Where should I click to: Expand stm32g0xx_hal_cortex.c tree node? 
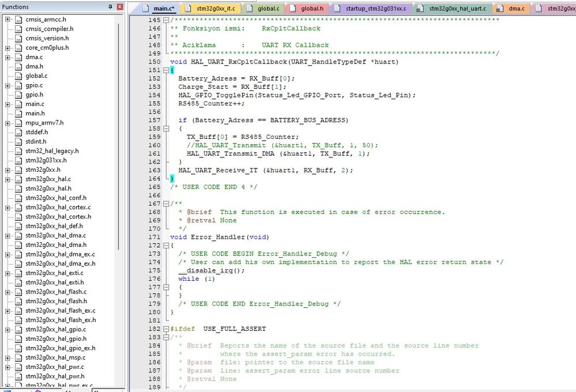click(7, 207)
